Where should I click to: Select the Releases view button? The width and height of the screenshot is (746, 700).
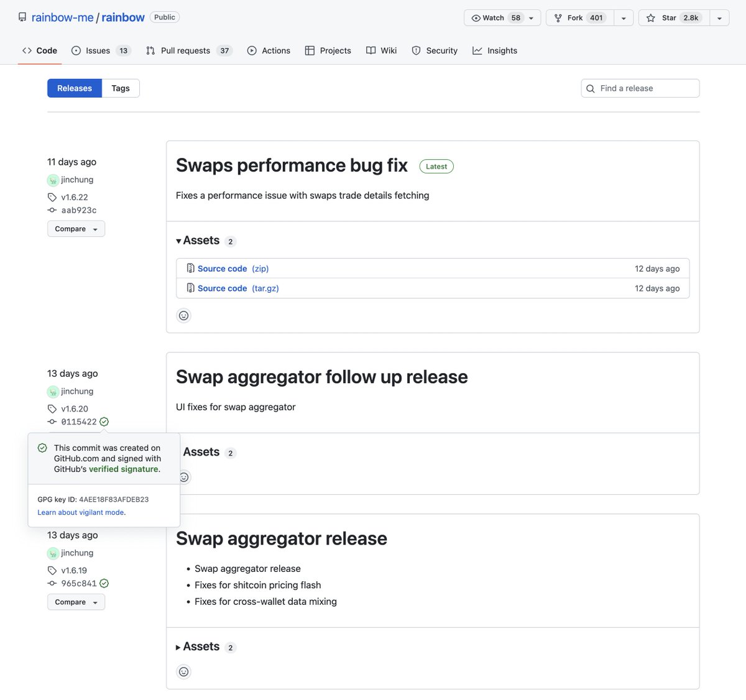coord(75,88)
